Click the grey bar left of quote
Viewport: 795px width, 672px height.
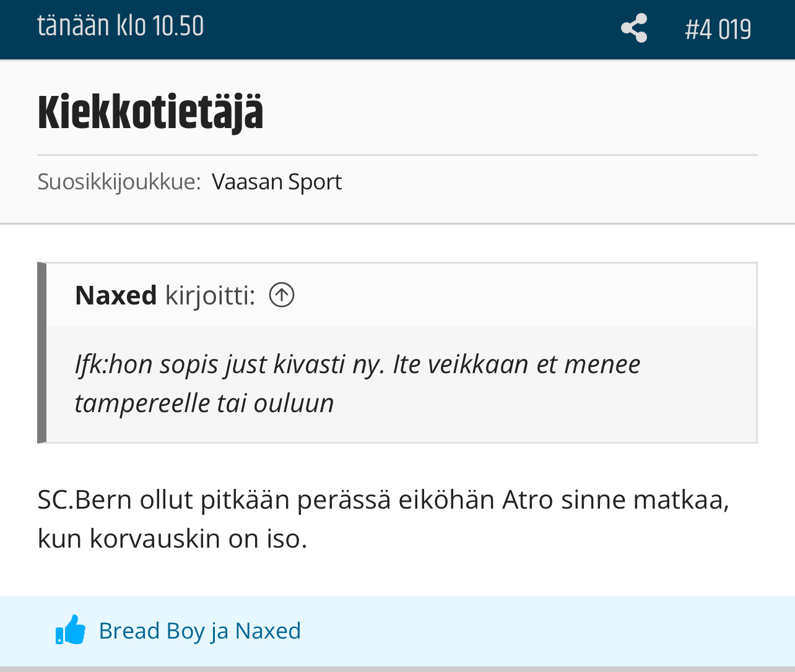(x=41, y=353)
